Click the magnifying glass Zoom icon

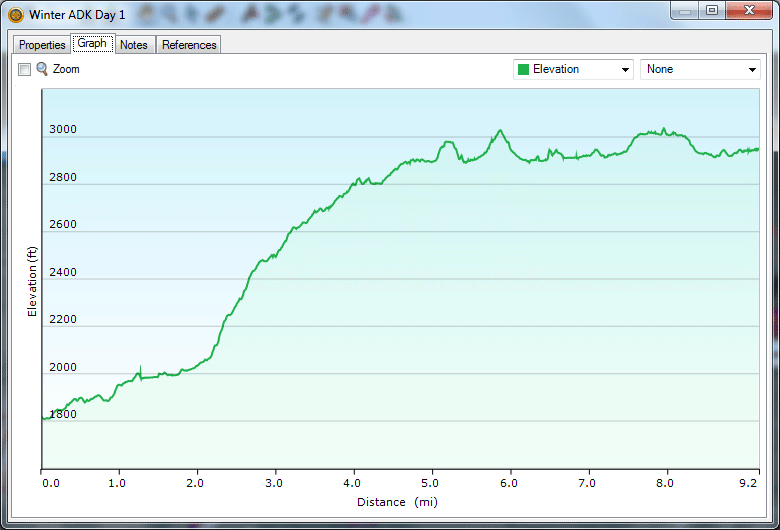pyautogui.click(x=42, y=69)
